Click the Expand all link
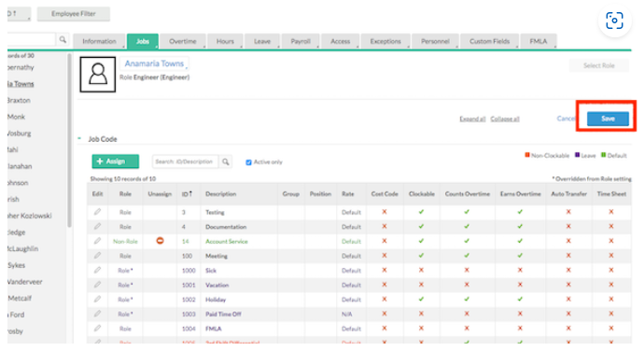Screen dimensions: 644x351 click(x=472, y=119)
